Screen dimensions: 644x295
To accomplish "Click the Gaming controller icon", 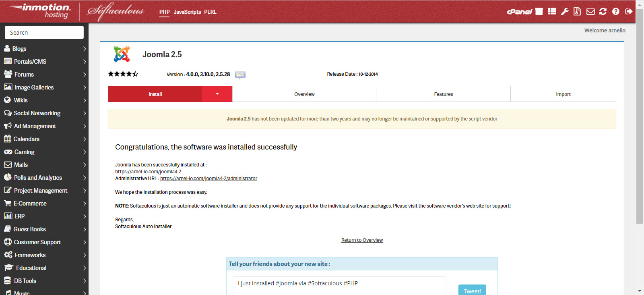I will (x=8, y=152).
